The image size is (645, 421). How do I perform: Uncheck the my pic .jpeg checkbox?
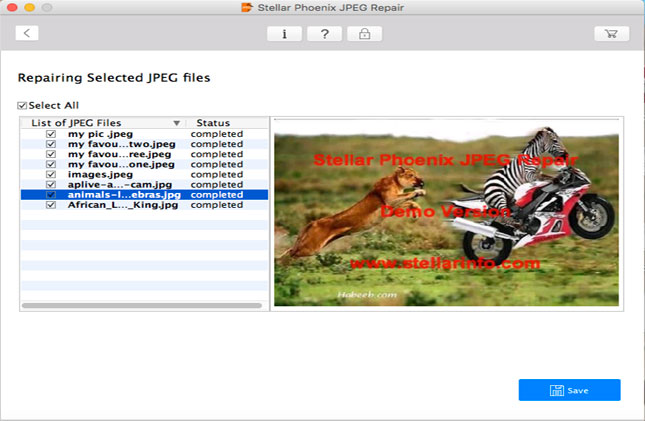point(51,134)
